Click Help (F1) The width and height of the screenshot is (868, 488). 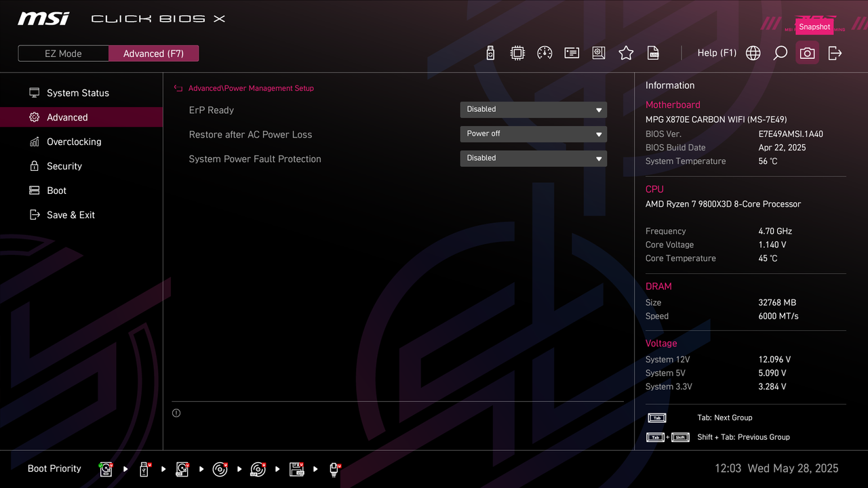(717, 53)
